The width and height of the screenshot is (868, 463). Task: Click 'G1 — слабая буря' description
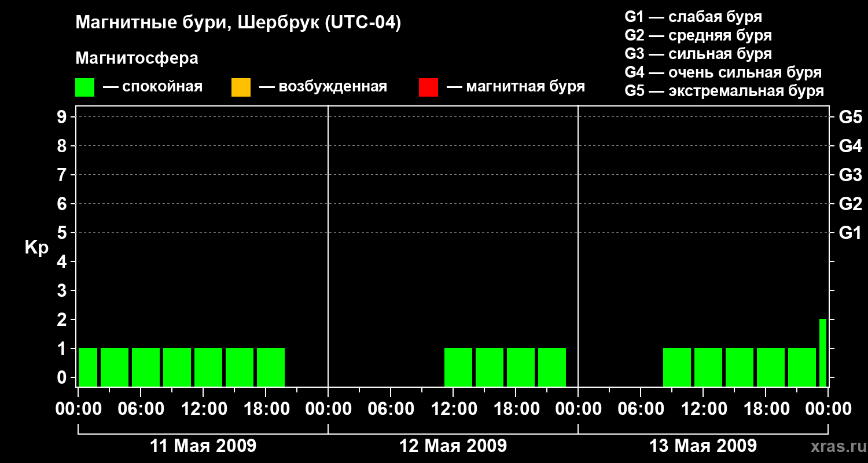tap(693, 17)
